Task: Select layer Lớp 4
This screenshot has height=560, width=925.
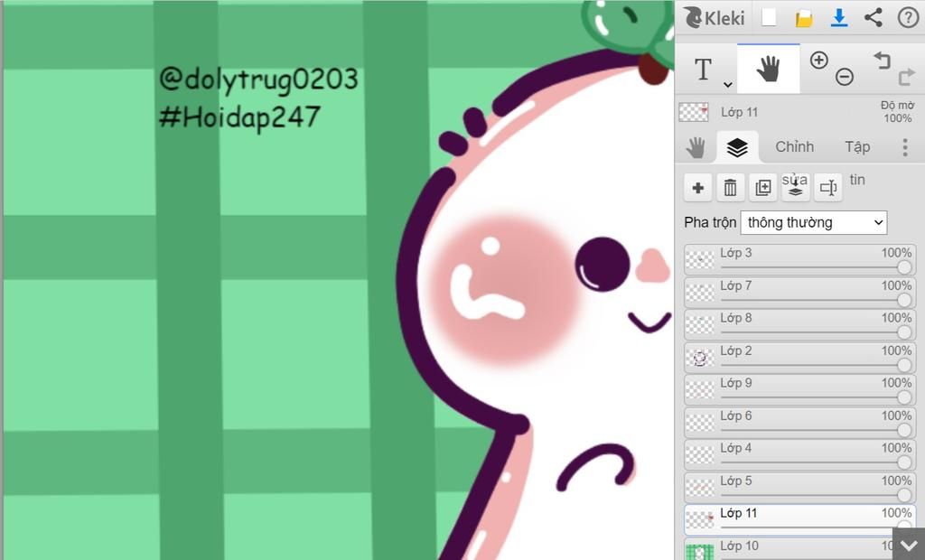Action: tap(800, 454)
